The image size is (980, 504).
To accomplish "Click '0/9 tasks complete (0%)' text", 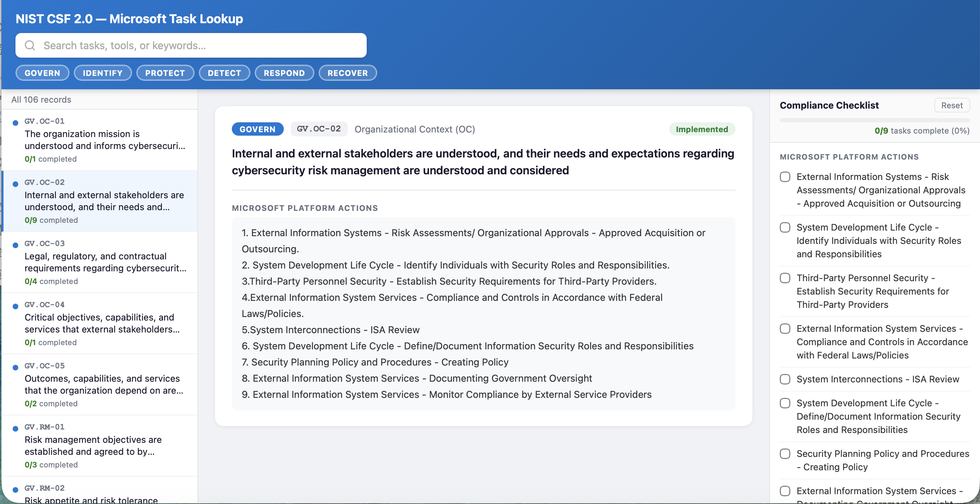I will 922,130.
